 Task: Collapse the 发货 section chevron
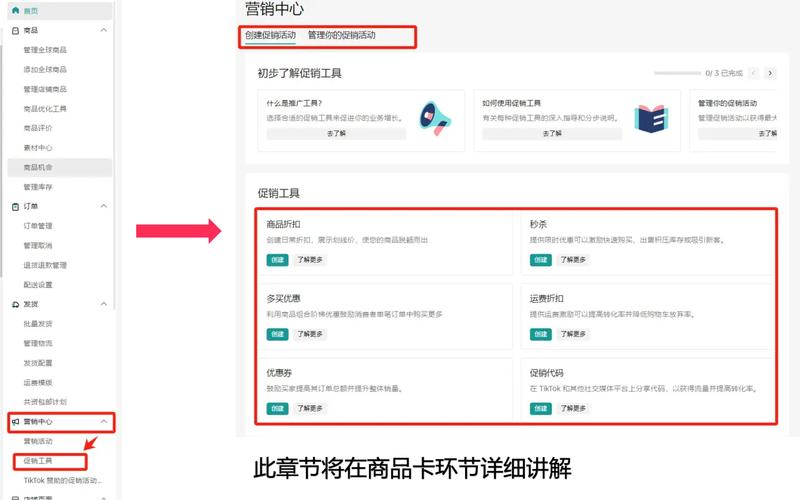[x=104, y=304]
